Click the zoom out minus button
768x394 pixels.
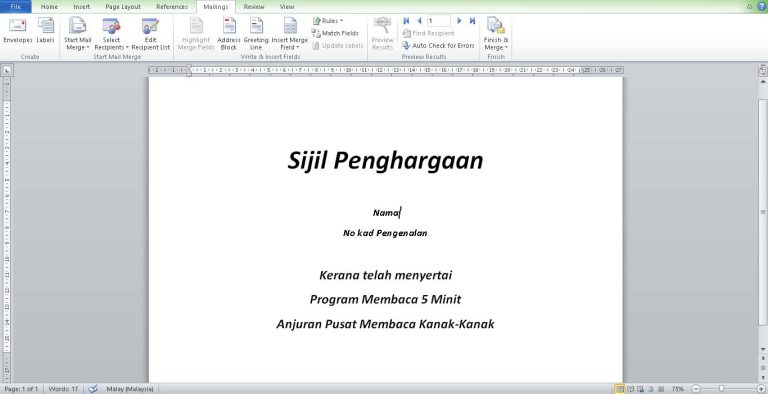click(695, 389)
